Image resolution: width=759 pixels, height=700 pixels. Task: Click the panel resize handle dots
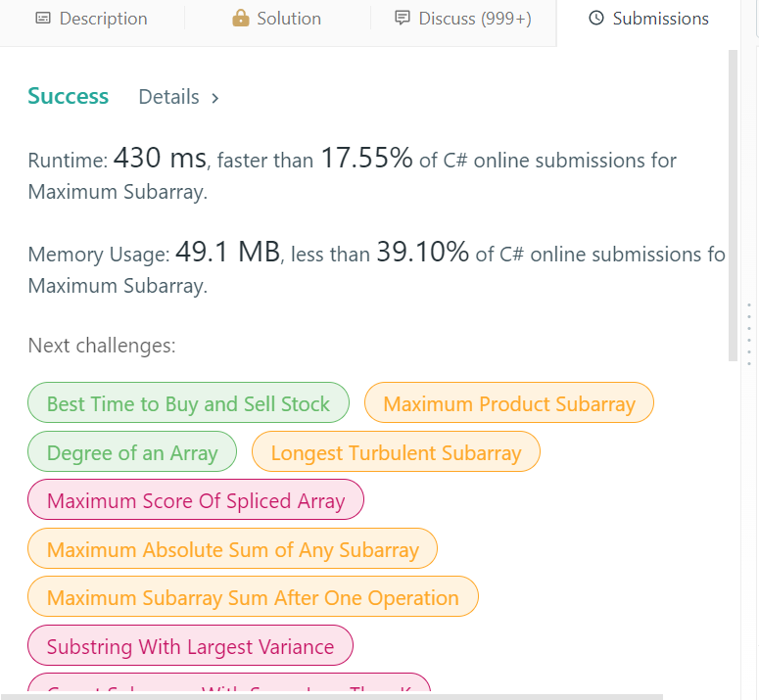pos(749,334)
